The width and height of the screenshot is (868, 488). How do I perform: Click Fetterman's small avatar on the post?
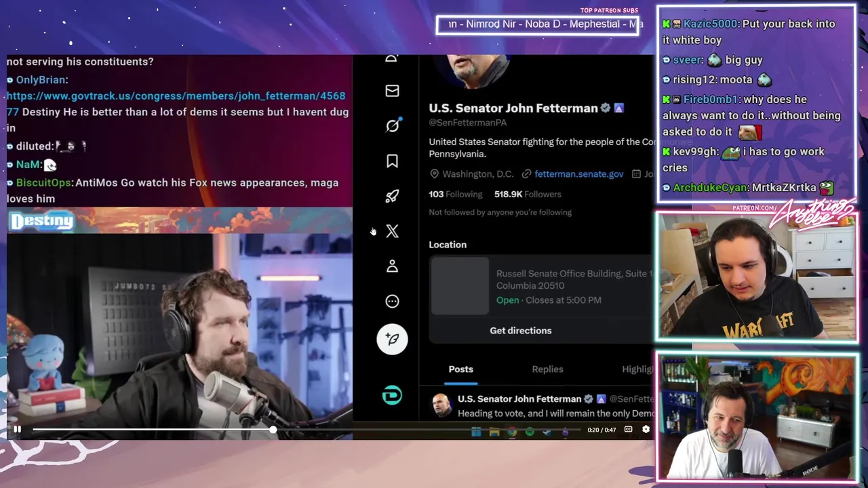[x=441, y=405]
